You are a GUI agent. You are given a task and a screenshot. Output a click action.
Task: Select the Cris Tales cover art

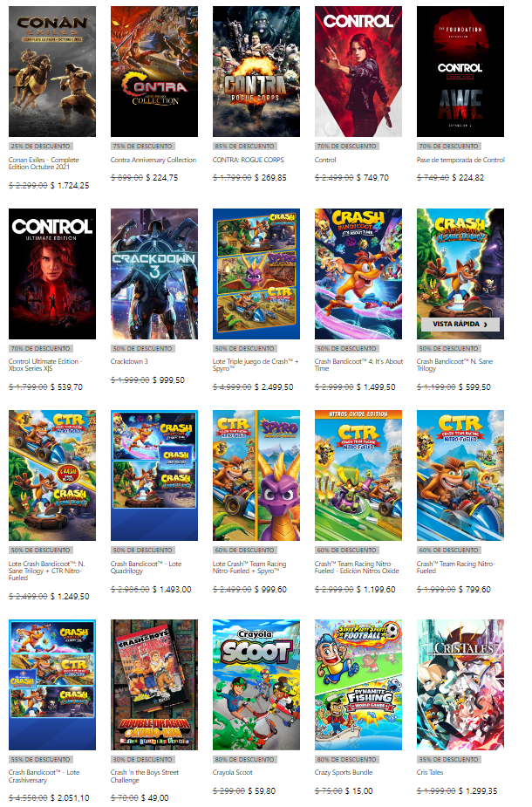click(460, 685)
